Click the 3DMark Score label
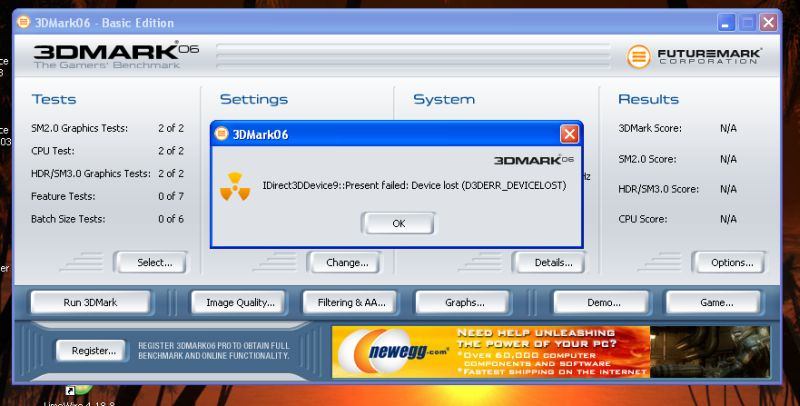 tap(649, 129)
